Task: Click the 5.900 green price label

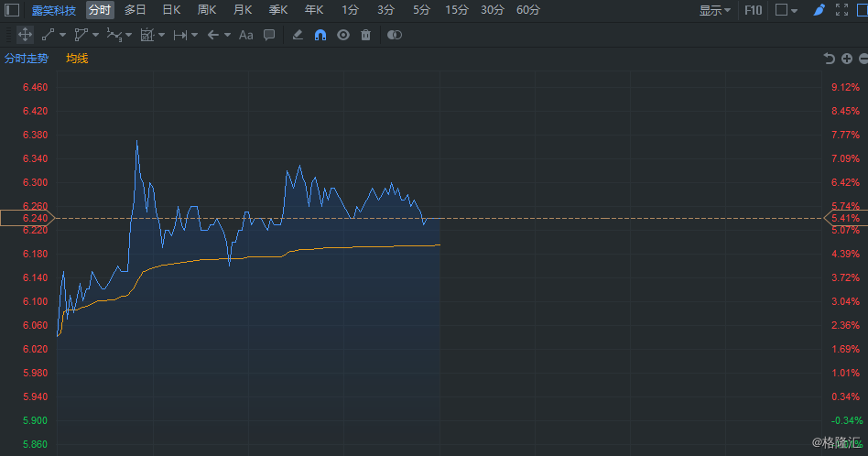Action: click(35, 420)
